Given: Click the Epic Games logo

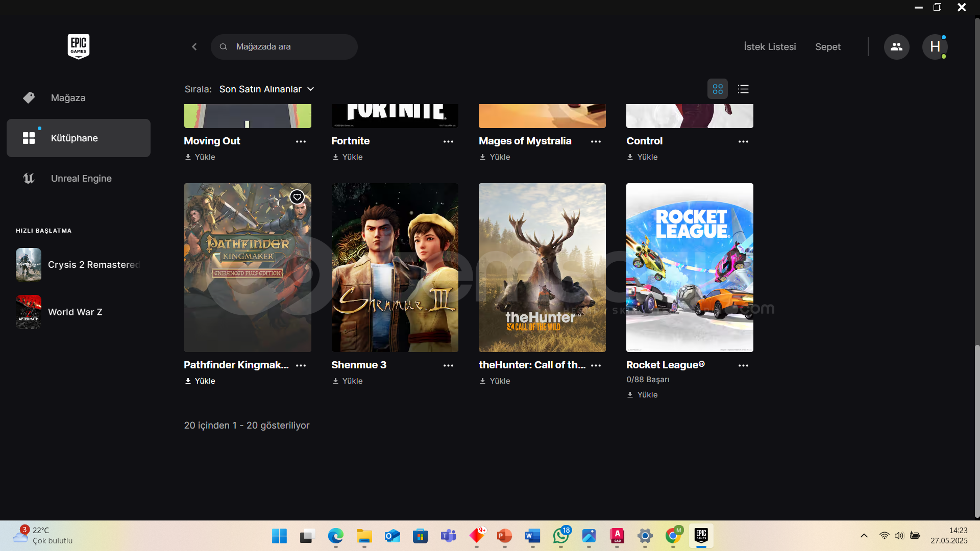Looking at the screenshot, I should [x=78, y=46].
